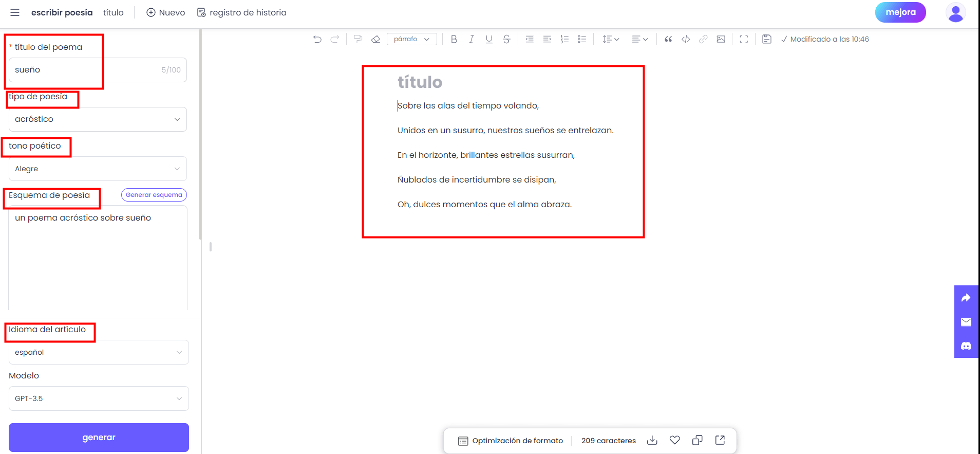Click the poem title input with sueño
Viewport: 980px width, 454px height.
(98, 70)
